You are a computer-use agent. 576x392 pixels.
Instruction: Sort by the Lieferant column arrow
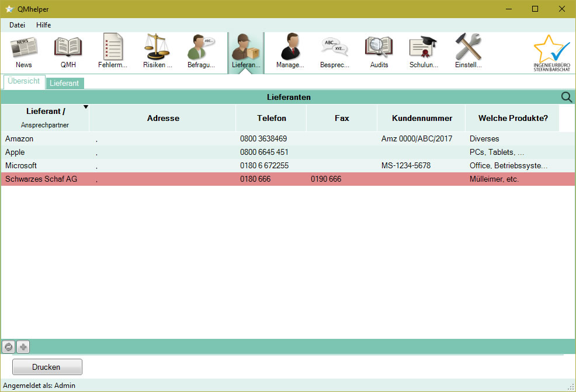[86, 107]
